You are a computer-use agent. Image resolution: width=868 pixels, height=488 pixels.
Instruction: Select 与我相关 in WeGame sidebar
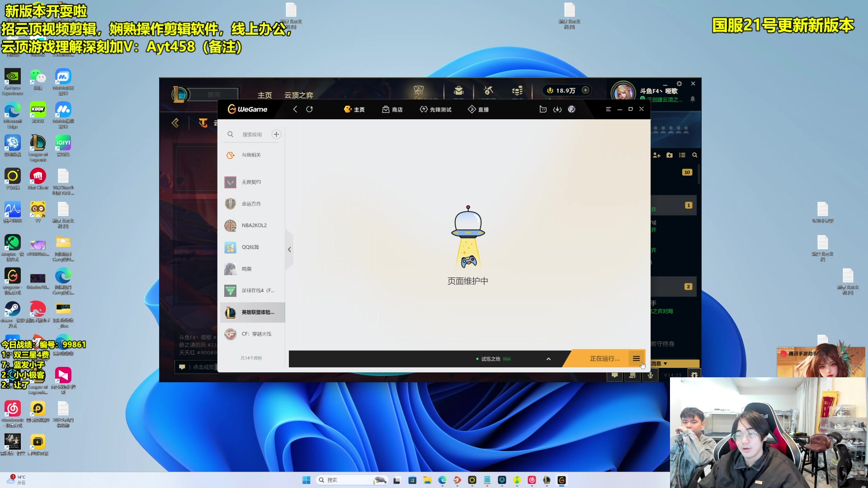pyautogui.click(x=252, y=155)
